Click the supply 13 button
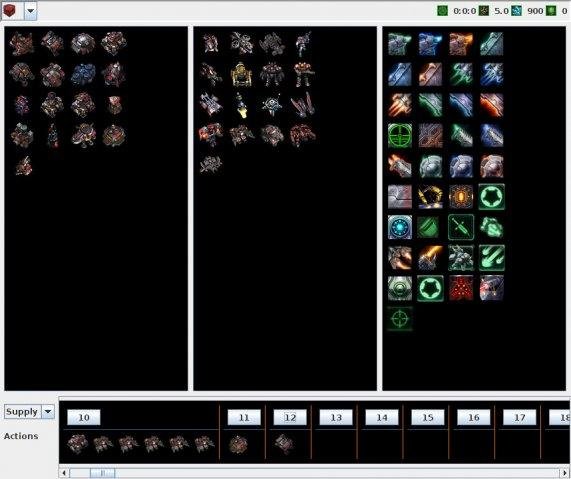 336,417
